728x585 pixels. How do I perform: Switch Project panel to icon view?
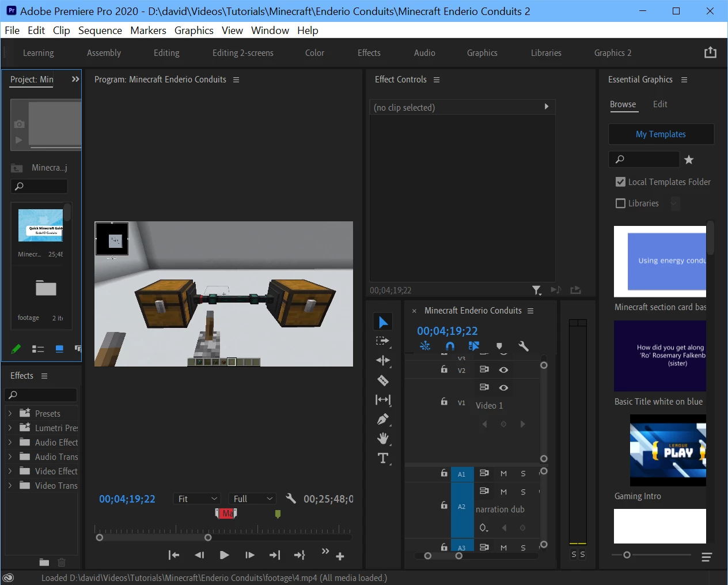[x=59, y=349]
